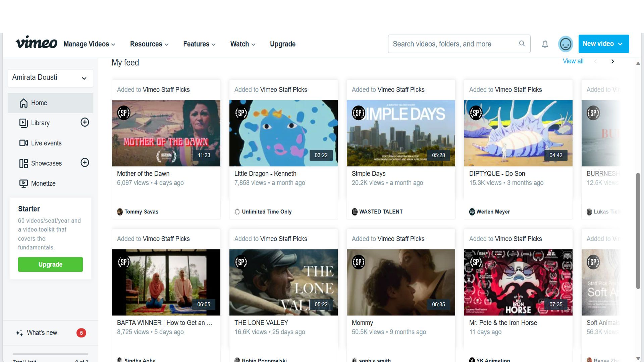Viewport: 644px width, 362px height.
Task: Open the profile avatar menu
Action: (x=566, y=44)
